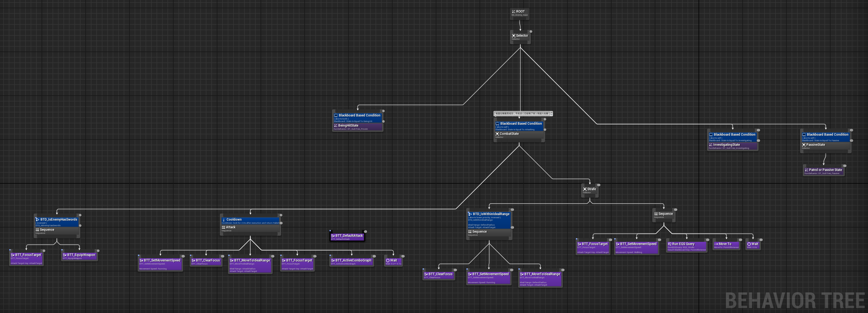Select the Attack sequence node
Image resolution: width=868 pixels, height=313 pixels.
pos(250,228)
